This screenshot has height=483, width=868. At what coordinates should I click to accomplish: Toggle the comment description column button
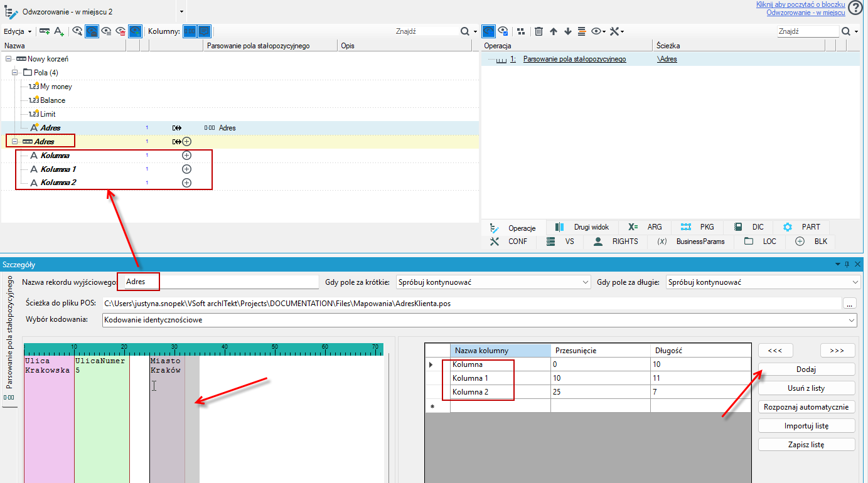coord(204,31)
